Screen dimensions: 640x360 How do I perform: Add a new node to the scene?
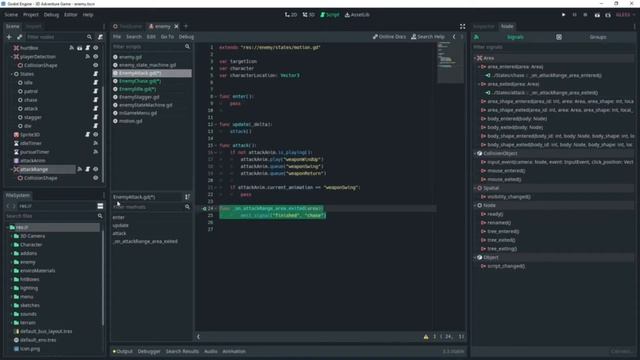tap(9, 37)
